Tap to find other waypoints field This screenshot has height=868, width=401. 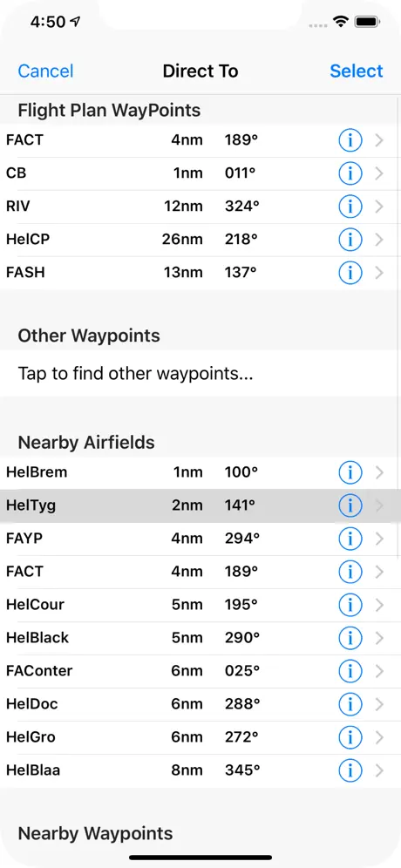click(200, 373)
